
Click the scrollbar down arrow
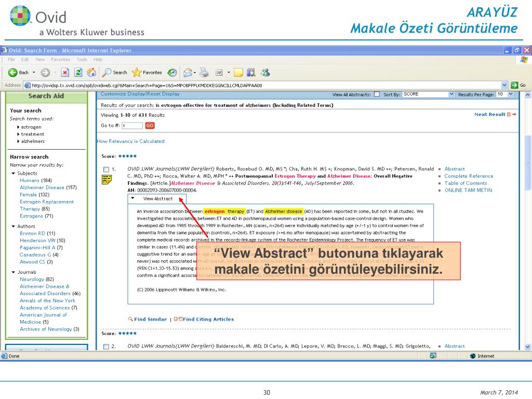click(x=528, y=347)
